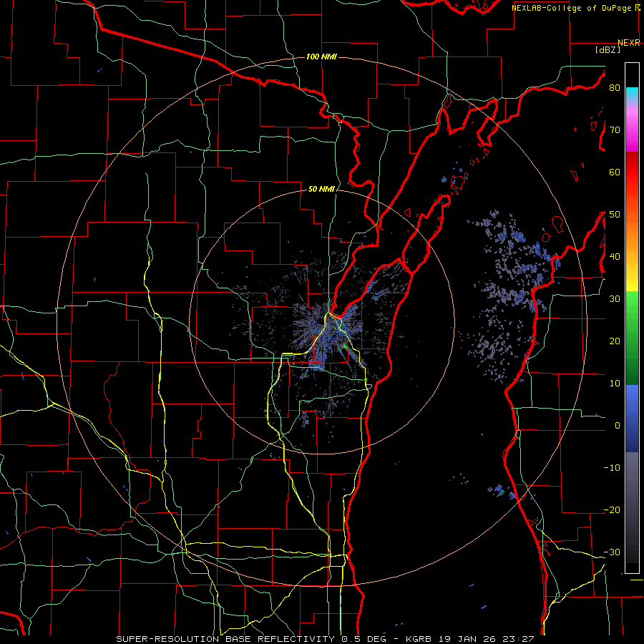The height and width of the screenshot is (644, 644).
Task: Click the 50 NMI range ring label
Action: tap(321, 190)
